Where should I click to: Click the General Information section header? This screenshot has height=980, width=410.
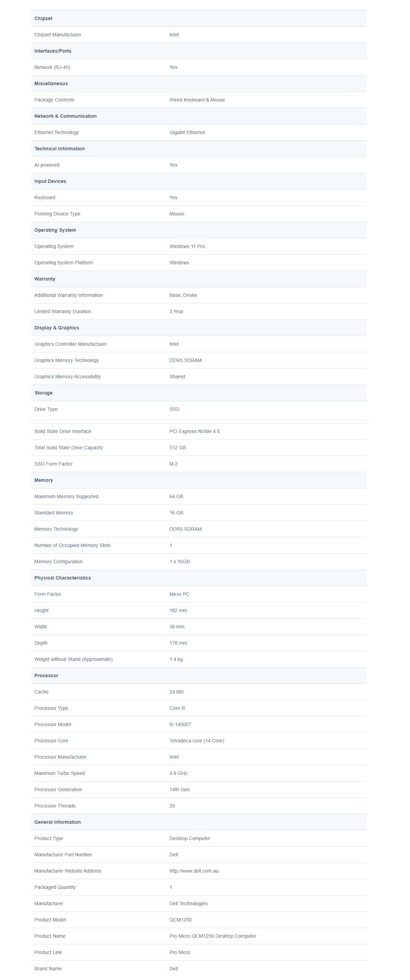point(58,822)
